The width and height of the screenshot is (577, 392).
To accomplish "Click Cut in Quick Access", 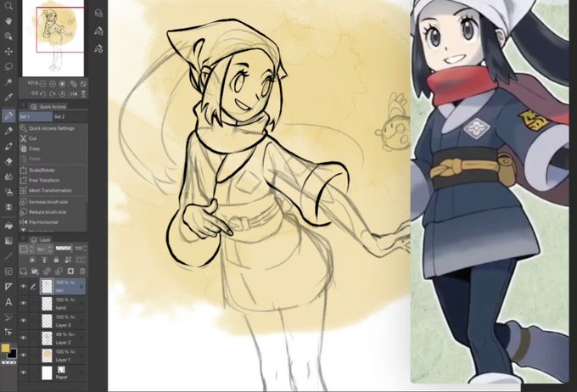I will tap(33, 138).
